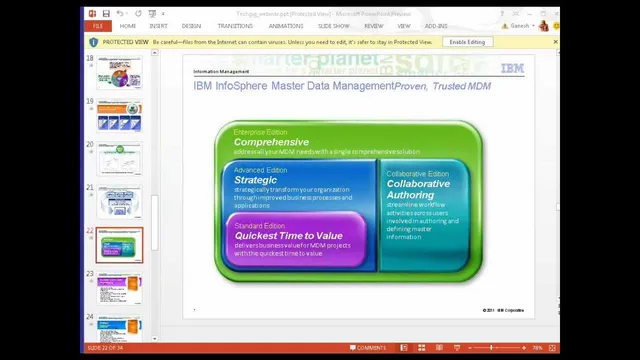Toggle the Comments pane from status bar
This screenshot has width=640, height=360.
click(368, 348)
